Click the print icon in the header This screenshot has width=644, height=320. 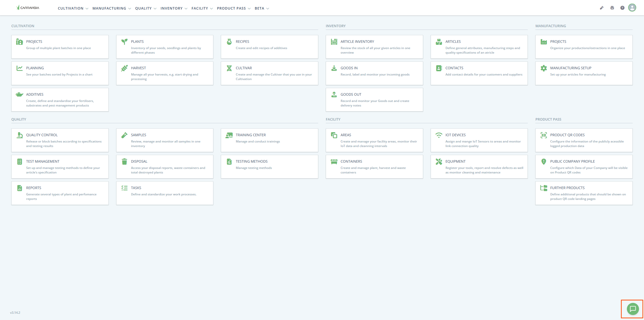pyautogui.click(x=612, y=8)
